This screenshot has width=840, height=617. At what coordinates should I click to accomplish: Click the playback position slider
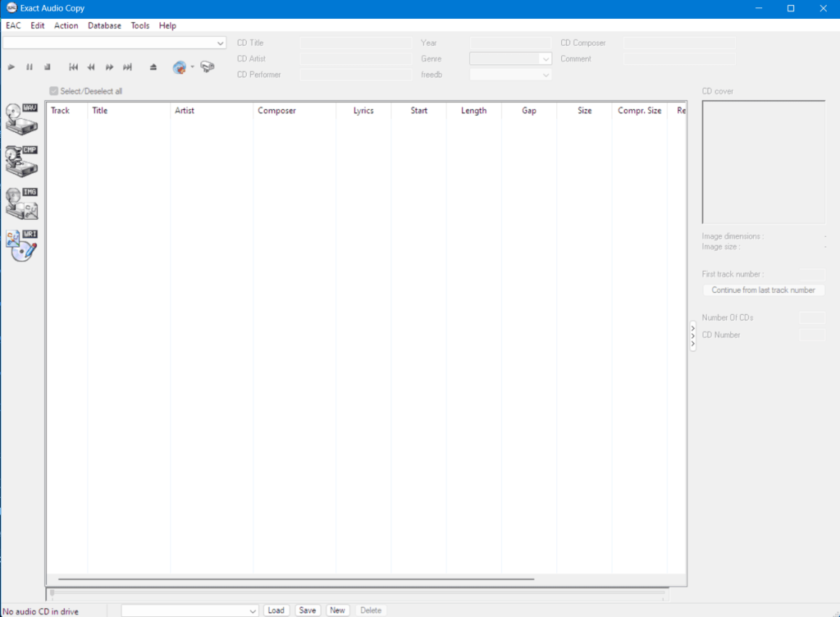[x=357, y=592]
